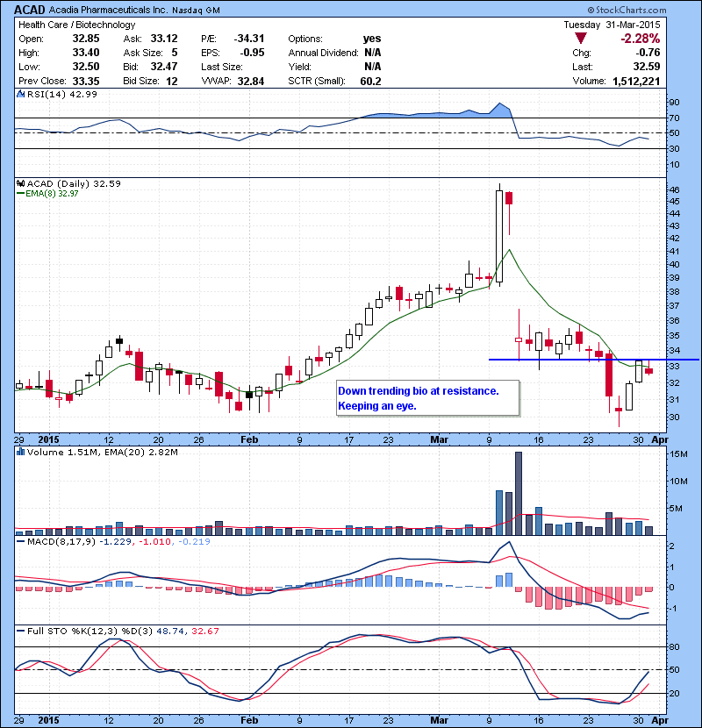This screenshot has height=728, width=702.
Task: Click the Low value 32.50
Action: [86, 67]
